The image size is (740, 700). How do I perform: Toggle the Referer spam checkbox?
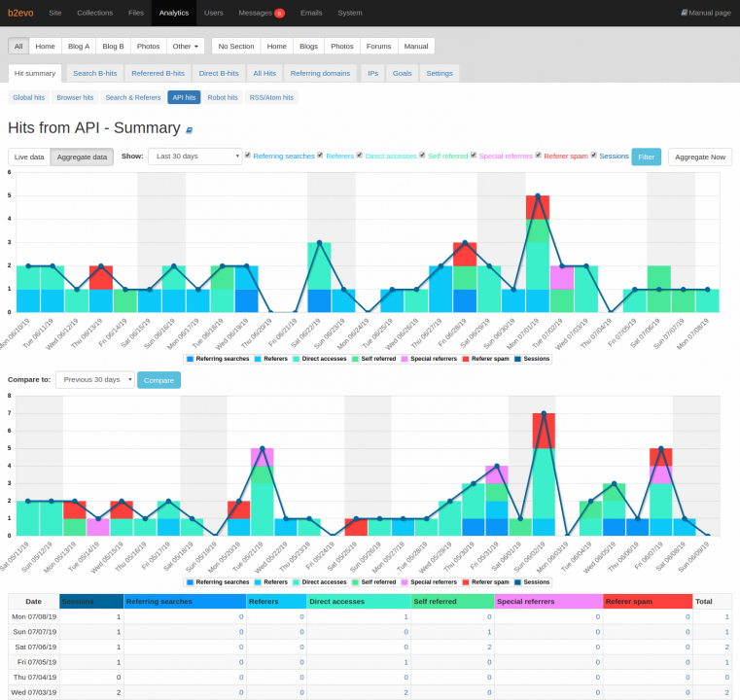coord(538,156)
